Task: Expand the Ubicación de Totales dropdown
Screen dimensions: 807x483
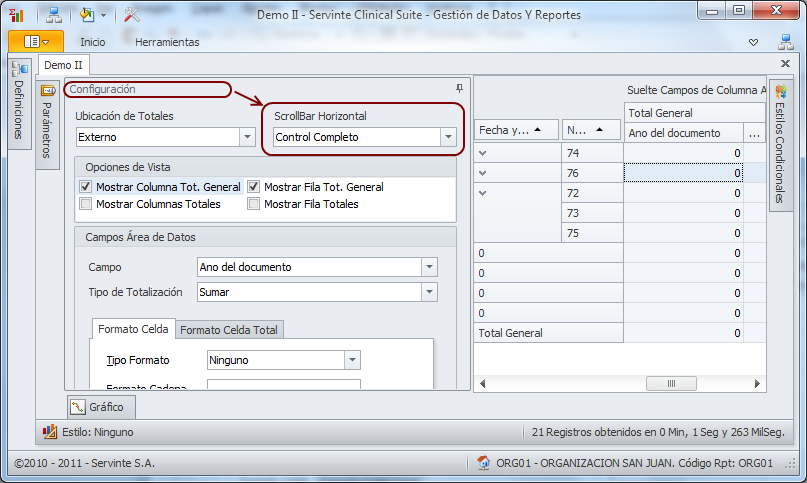Action: click(x=247, y=137)
